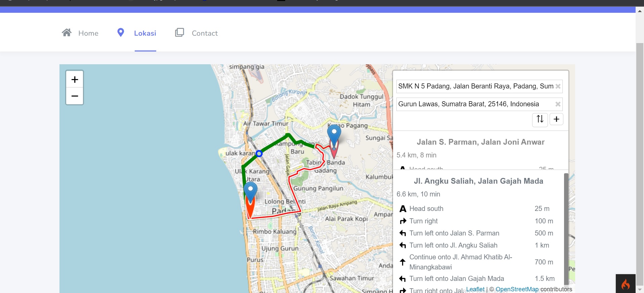The image size is (644, 293).
Task: Click the blue circle route waypoint
Action: tap(259, 154)
